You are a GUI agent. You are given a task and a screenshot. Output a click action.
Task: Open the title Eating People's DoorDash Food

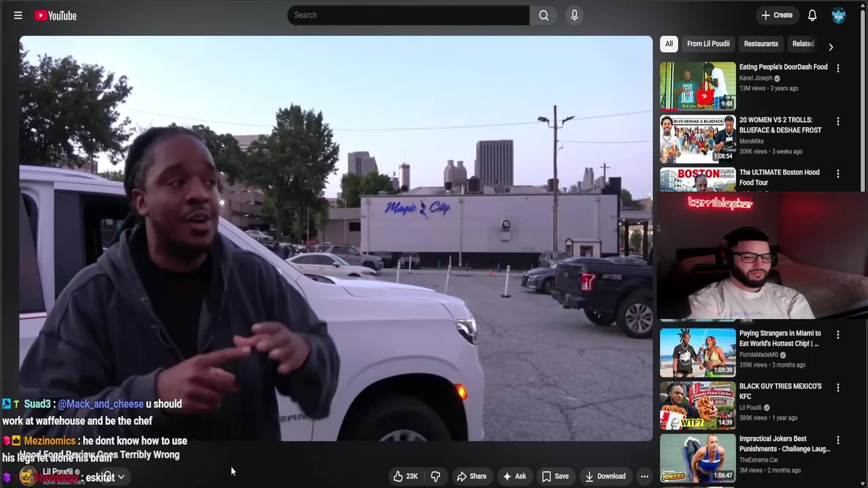click(x=783, y=67)
